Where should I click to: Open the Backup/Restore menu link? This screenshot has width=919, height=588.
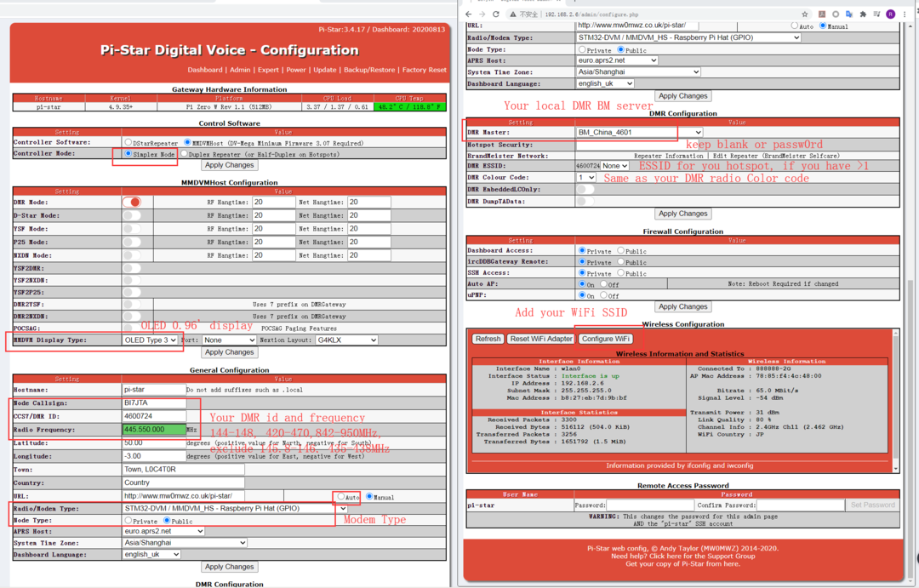click(x=369, y=70)
